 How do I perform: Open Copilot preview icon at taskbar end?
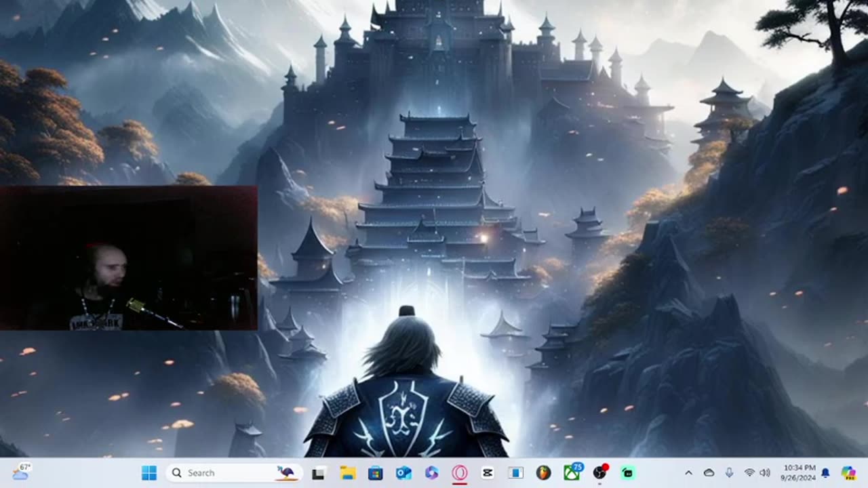[x=848, y=473]
